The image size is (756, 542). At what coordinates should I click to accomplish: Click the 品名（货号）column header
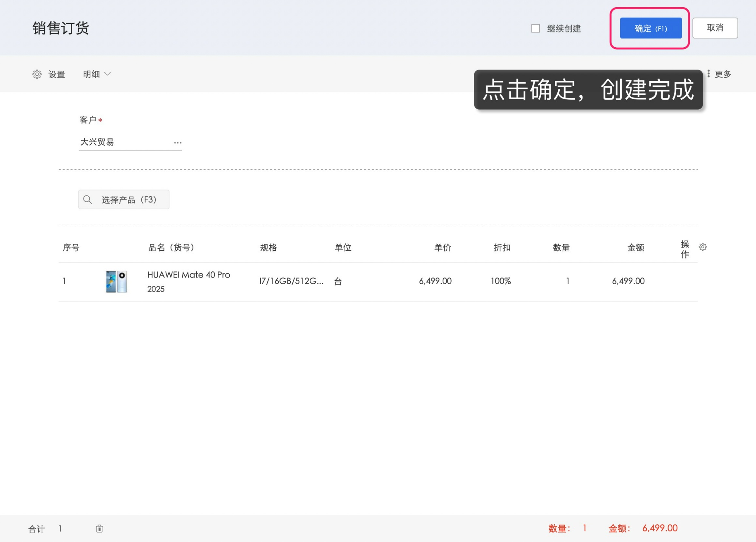tap(171, 248)
